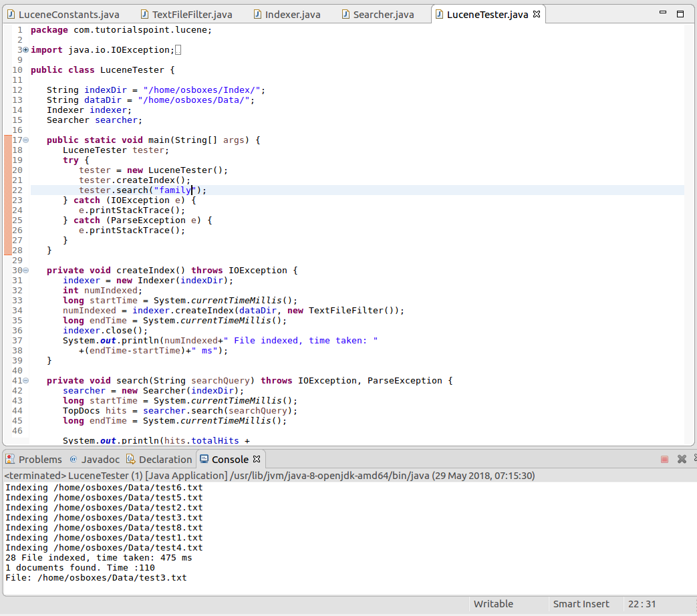Close the Console view
Image resolution: width=697 pixels, height=616 pixels.
pos(257,459)
